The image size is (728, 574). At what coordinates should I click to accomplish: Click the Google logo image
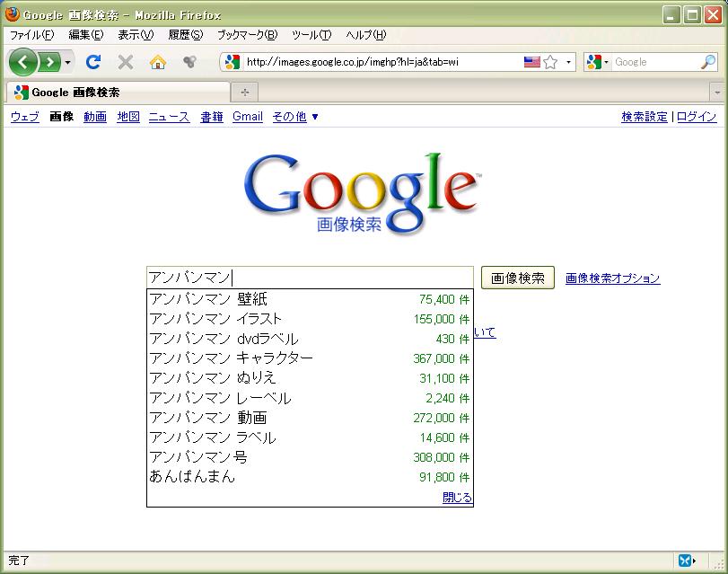point(362,193)
